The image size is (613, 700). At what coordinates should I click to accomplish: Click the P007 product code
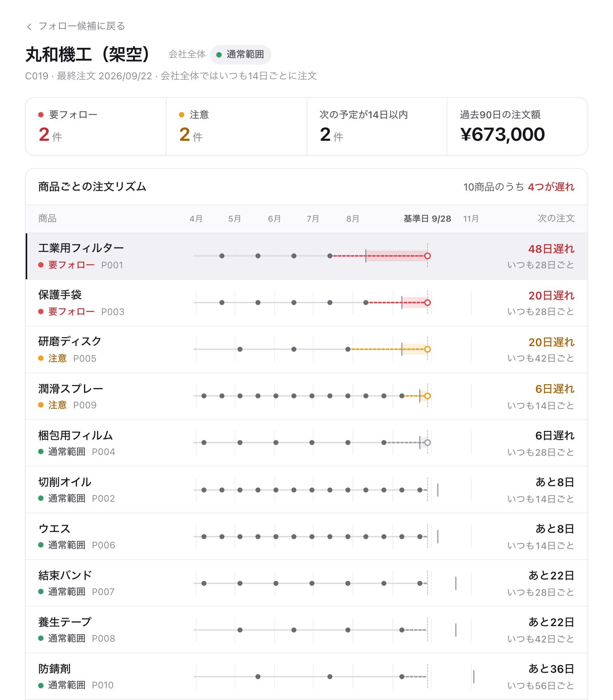click(103, 592)
